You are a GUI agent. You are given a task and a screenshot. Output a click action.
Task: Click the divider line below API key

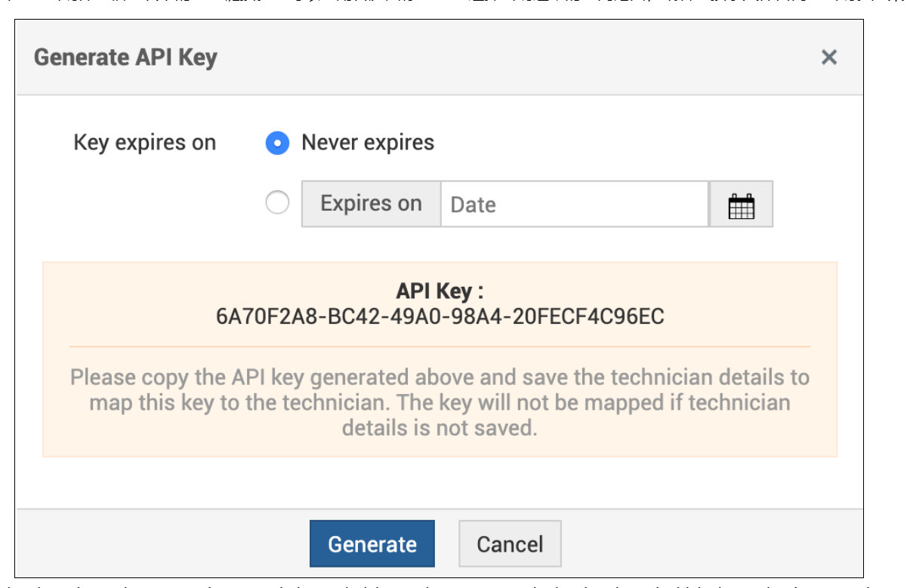[x=440, y=346]
